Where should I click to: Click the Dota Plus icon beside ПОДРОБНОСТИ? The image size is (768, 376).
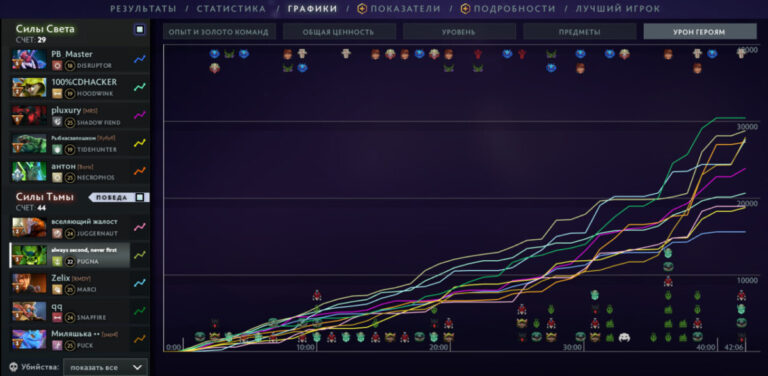pyautogui.click(x=465, y=9)
